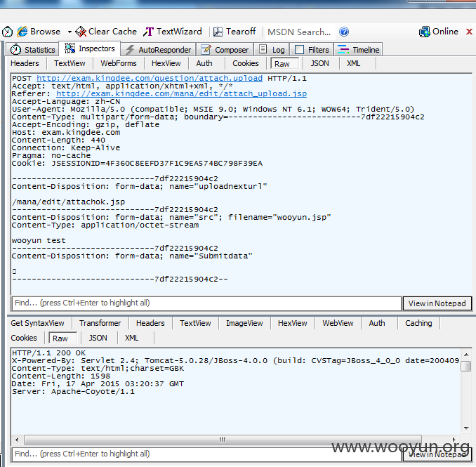The width and height of the screenshot is (476, 467).
Task: Click the 'Pragma: no-cache' header line
Action: (51, 155)
